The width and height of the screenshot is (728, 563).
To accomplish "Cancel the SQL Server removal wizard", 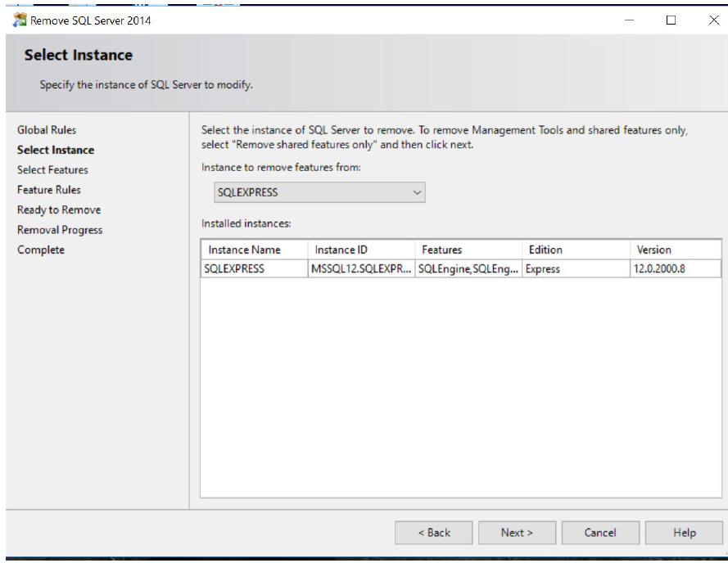I will coord(600,533).
